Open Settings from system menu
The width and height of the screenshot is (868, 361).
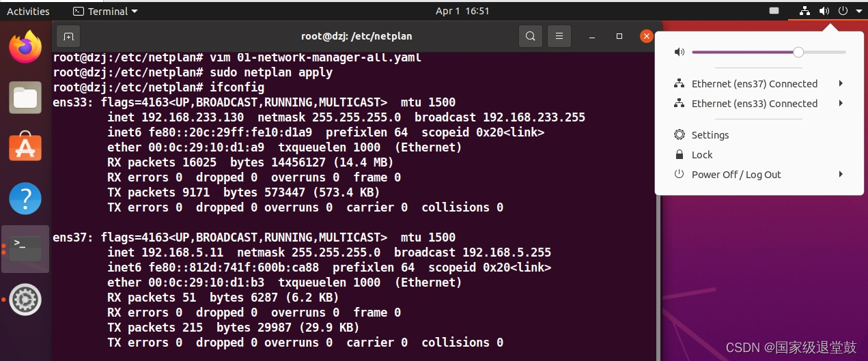(x=759, y=135)
